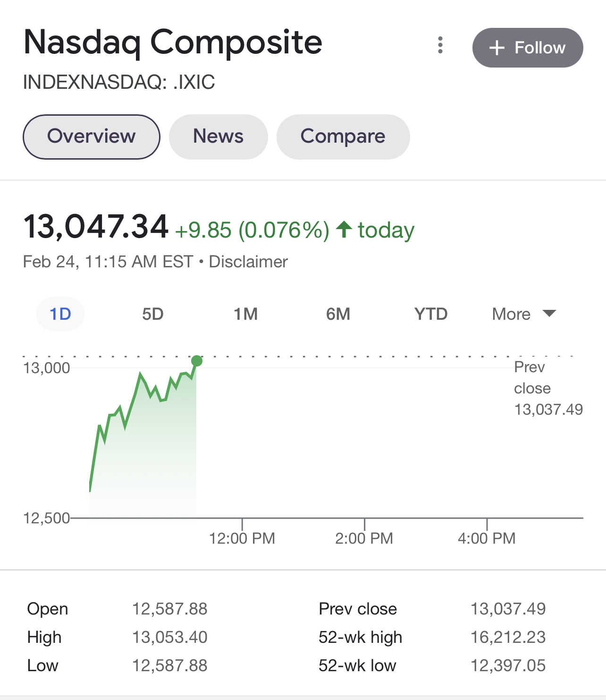Select the 1D chart range

(60, 314)
